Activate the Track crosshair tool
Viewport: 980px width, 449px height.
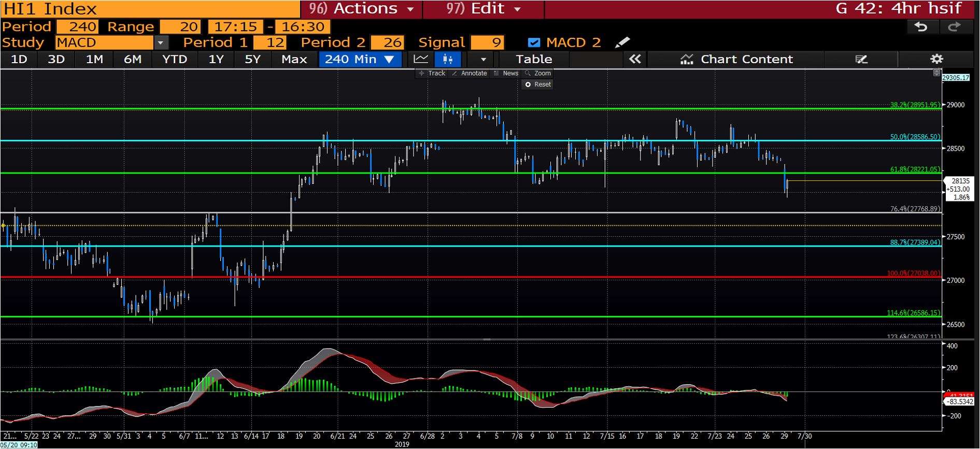tap(432, 74)
